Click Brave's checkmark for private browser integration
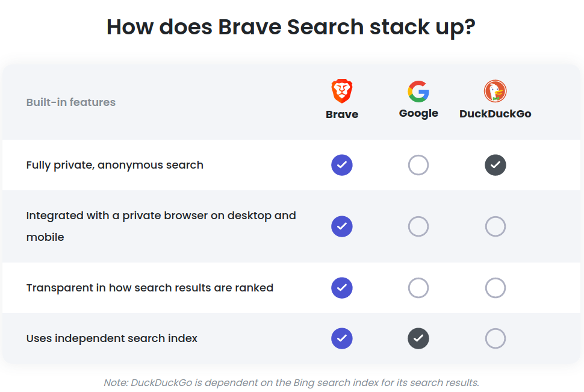 point(342,226)
